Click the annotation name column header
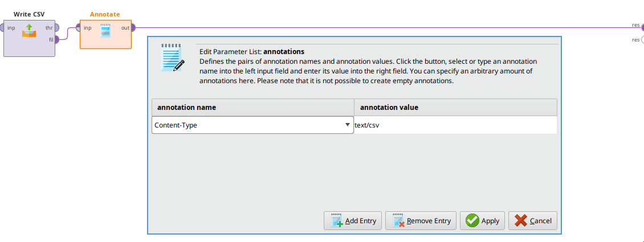 (x=252, y=107)
